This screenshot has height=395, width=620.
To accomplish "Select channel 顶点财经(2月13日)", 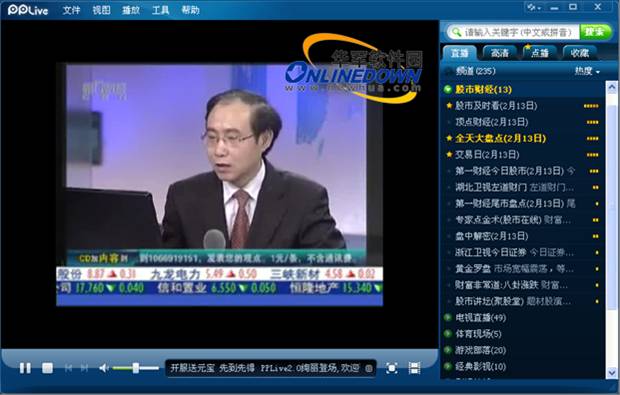I will click(x=491, y=122).
